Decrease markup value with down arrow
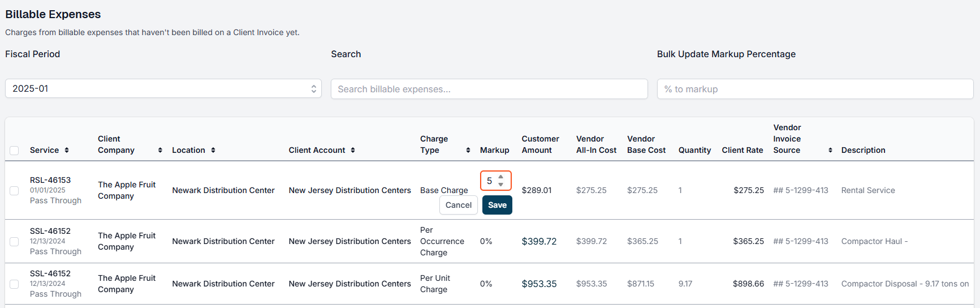980x308 pixels. pyautogui.click(x=500, y=185)
